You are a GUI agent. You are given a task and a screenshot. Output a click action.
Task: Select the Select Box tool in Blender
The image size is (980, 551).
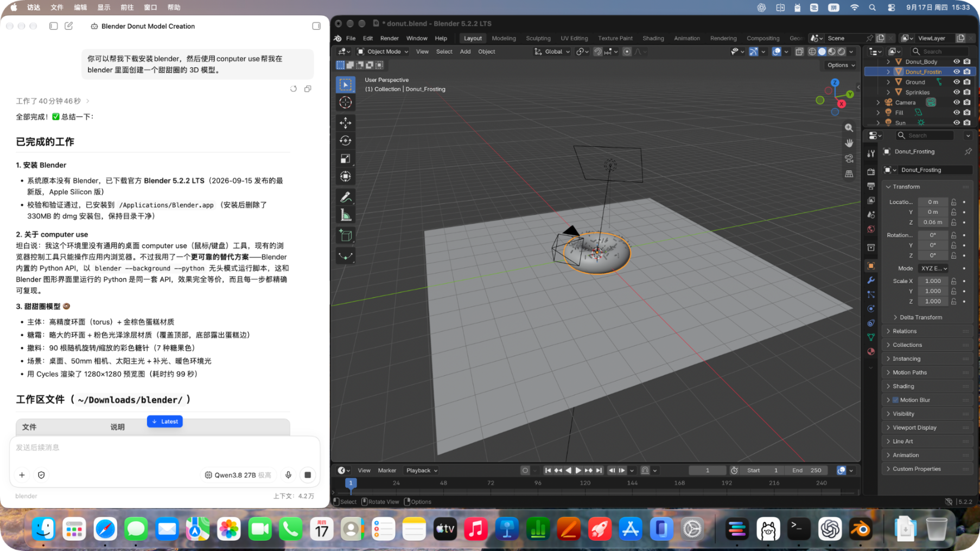coord(346,85)
